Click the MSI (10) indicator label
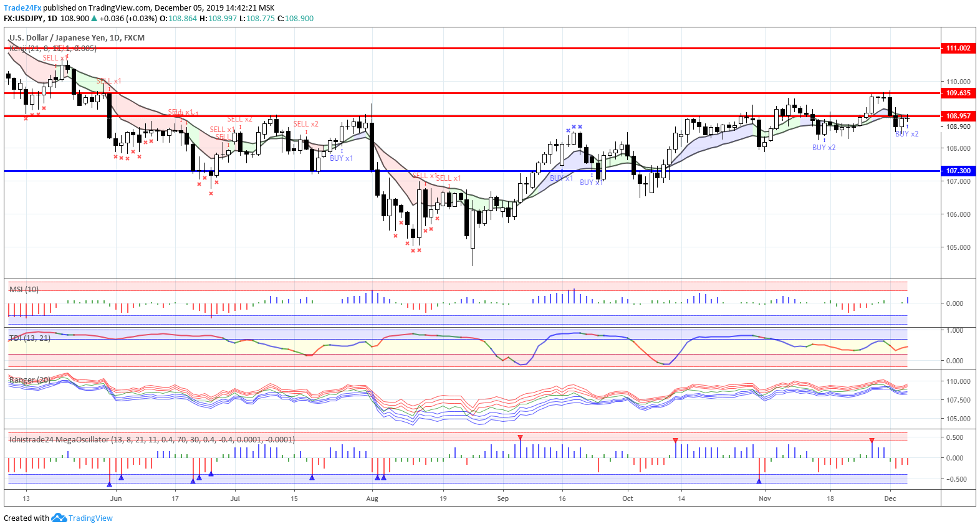Screen dimensions: 980x529 [24, 289]
